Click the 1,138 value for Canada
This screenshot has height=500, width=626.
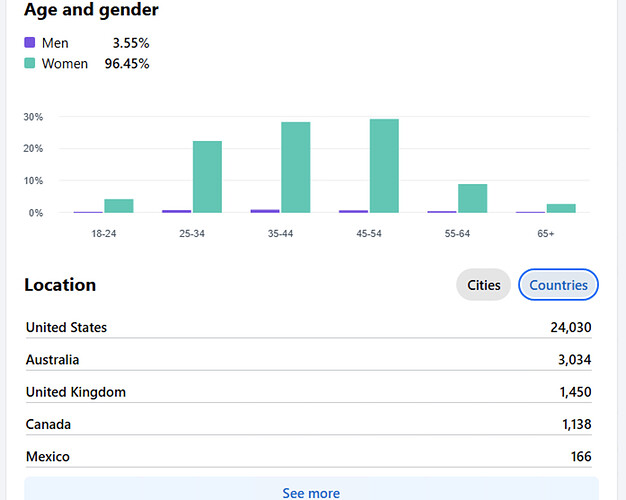(x=576, y=425)
